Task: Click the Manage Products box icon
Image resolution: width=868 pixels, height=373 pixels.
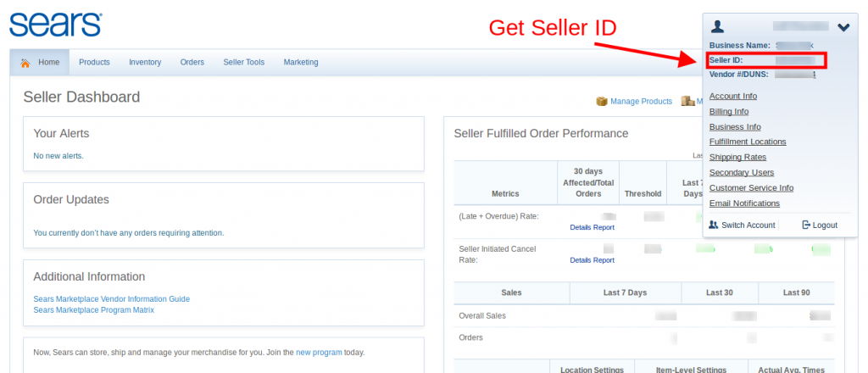Action: (601, 101)
